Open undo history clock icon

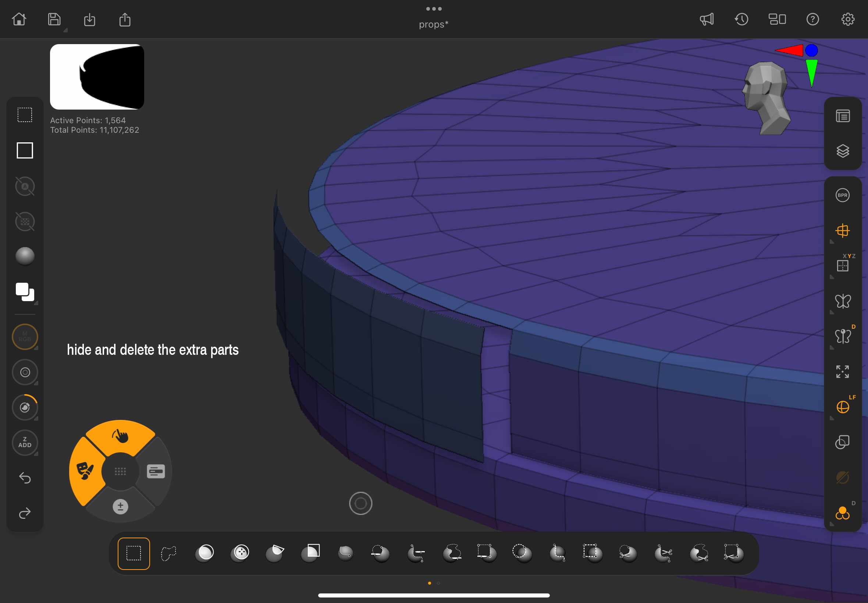click(741, 19)
